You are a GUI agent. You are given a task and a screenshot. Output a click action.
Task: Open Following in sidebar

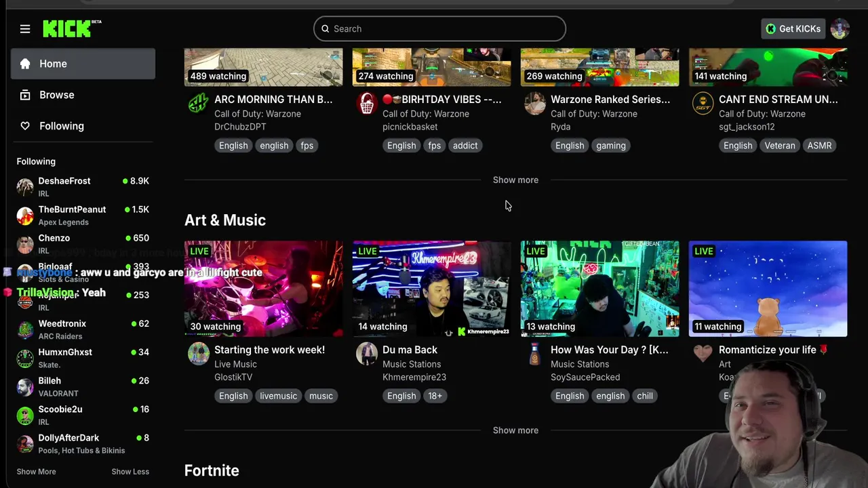coord(83,126)
